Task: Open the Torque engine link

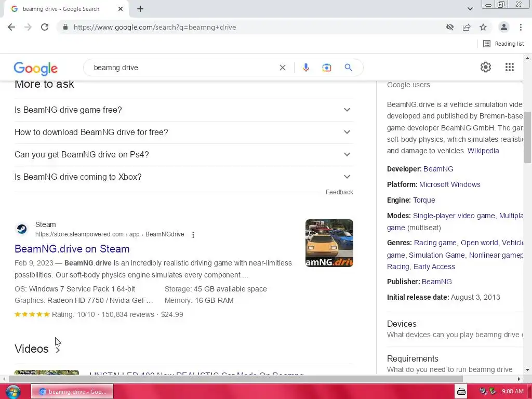Action: click(424, 200)
